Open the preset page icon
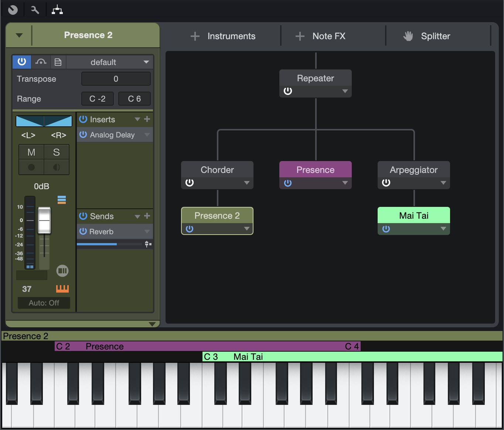Viewport: 504px width, 430px height. coord(58,62)
